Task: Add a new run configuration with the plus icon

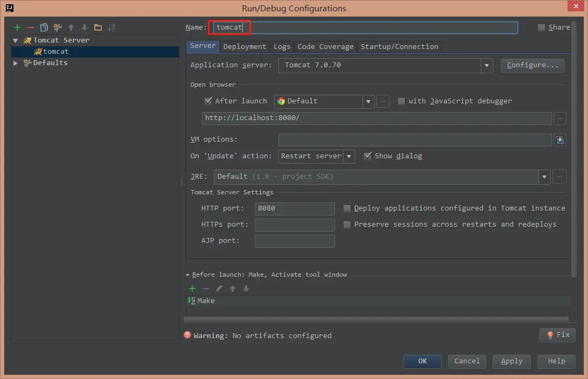Action: click(x=17, y=27)
